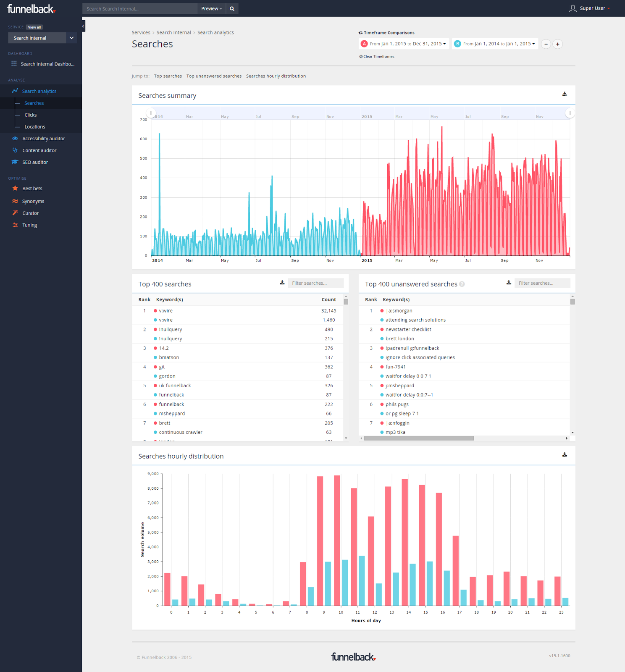This screenshot has width=625, height=672.
Task: Expand the Search Internal service selector arrow
Action: [71, 38]
